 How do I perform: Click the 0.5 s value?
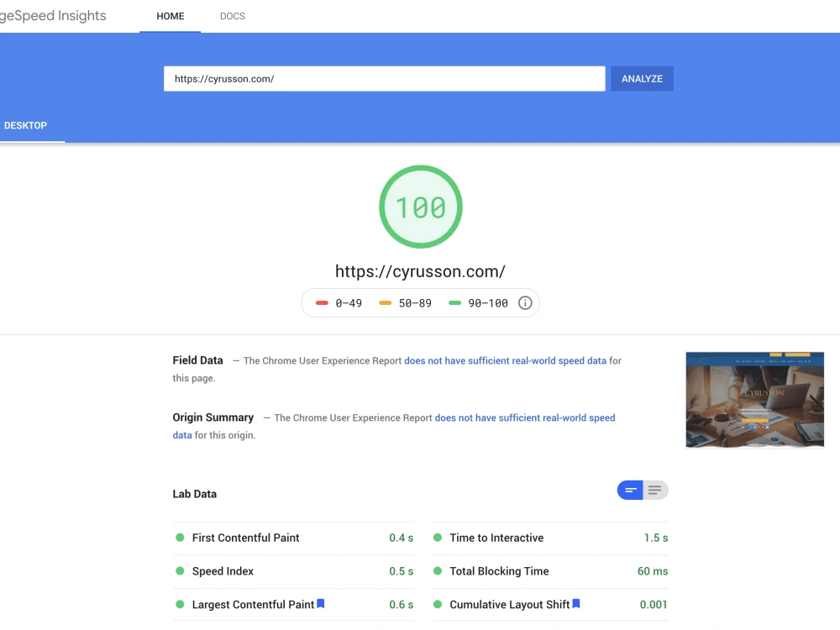(x=402, y=571)
